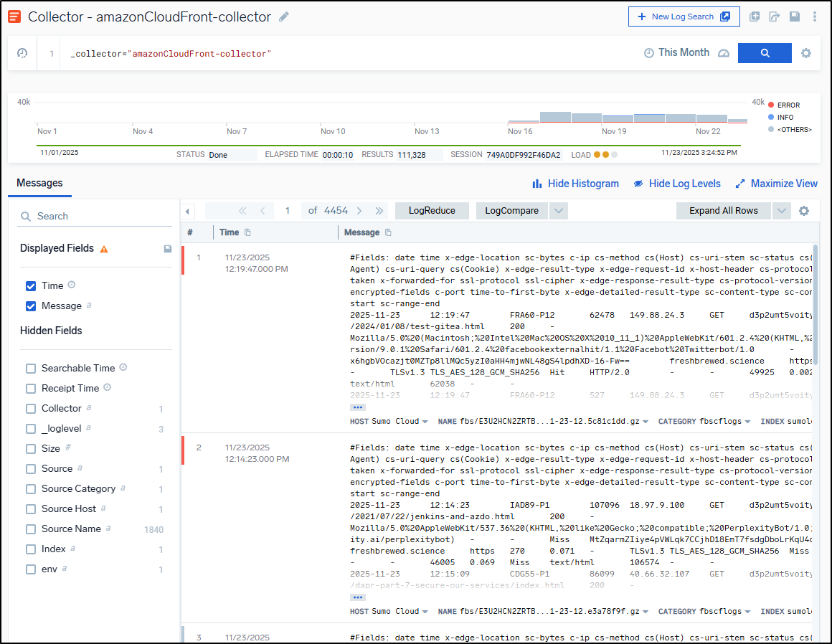Click the blue magnifier search button
Viewport: 832px width, 644px height.
(x=765, y=53)
